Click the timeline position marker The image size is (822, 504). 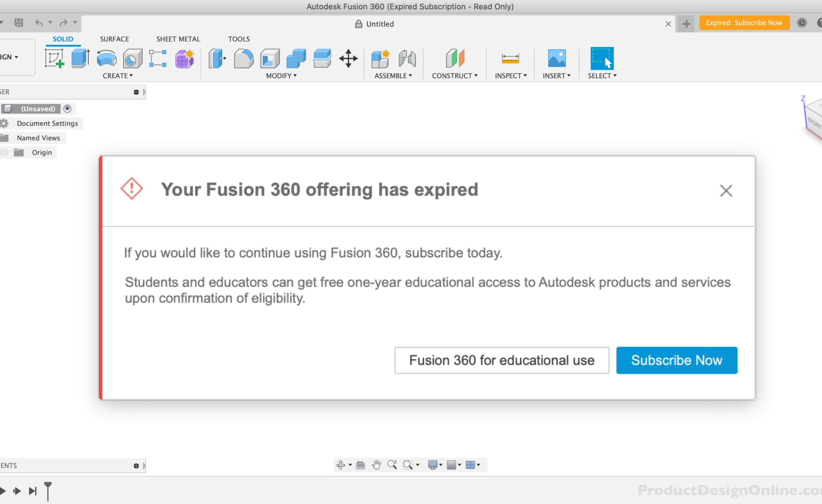point(48,491)
